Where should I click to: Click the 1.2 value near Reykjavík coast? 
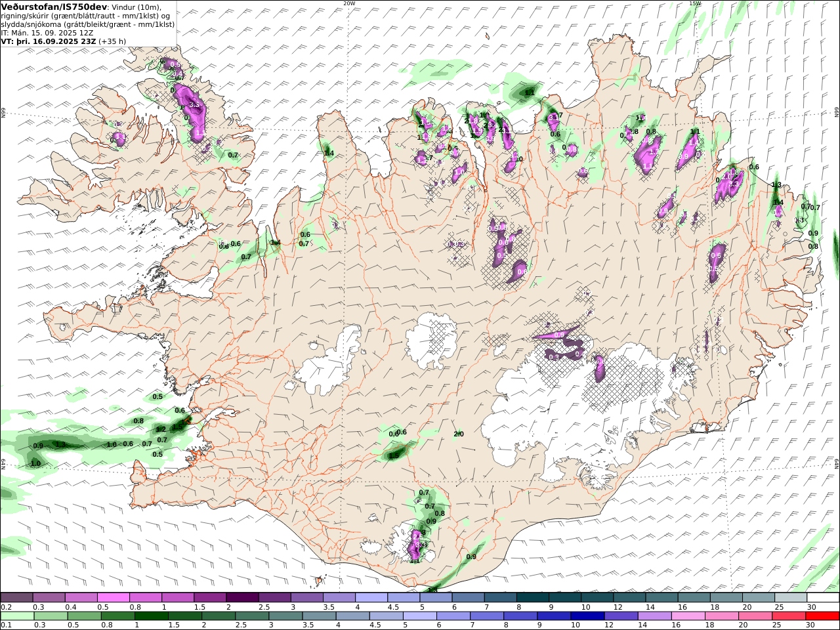pos(161,430)
